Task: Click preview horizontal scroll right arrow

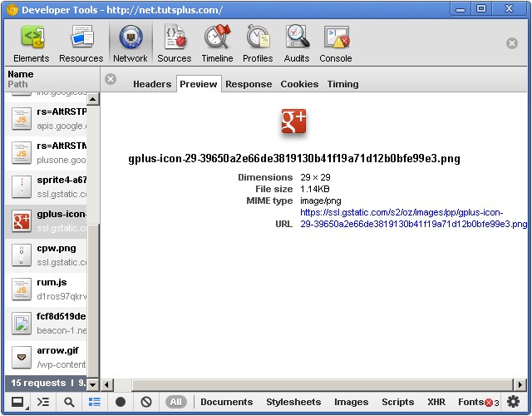Action: pyautogui.click(x=520, y=384)
